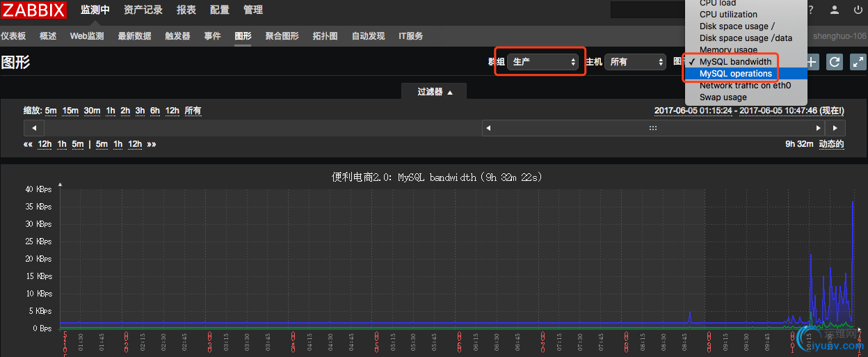Click the end date 2017-06-05 10:47:46
This screenshot has width=868, height=357.
pos(779,111)
